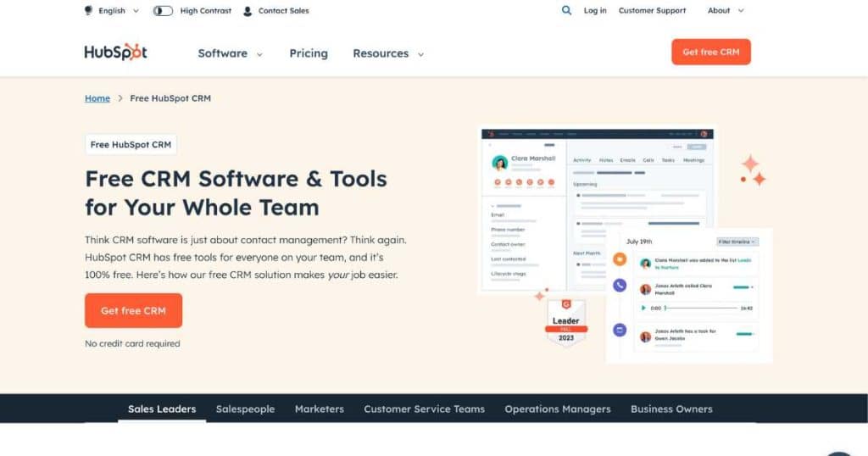This screenshot has width=868, height=456.
Task: Click the Home breadcrumb link
Action: click(x=97, y=98)
